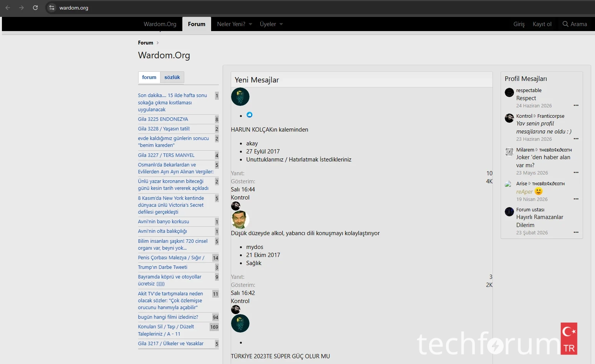The height and width of the screenshot is (364, 595).
Task: Open Milarem's avatar in Profil Mesajları
Action: [509, 152]
